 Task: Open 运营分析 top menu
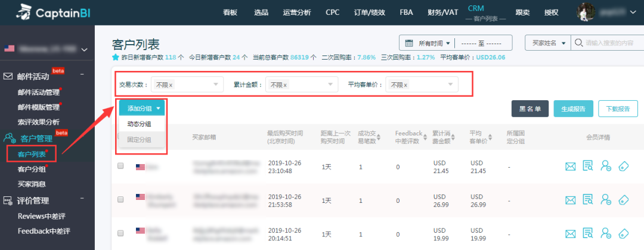297,13
